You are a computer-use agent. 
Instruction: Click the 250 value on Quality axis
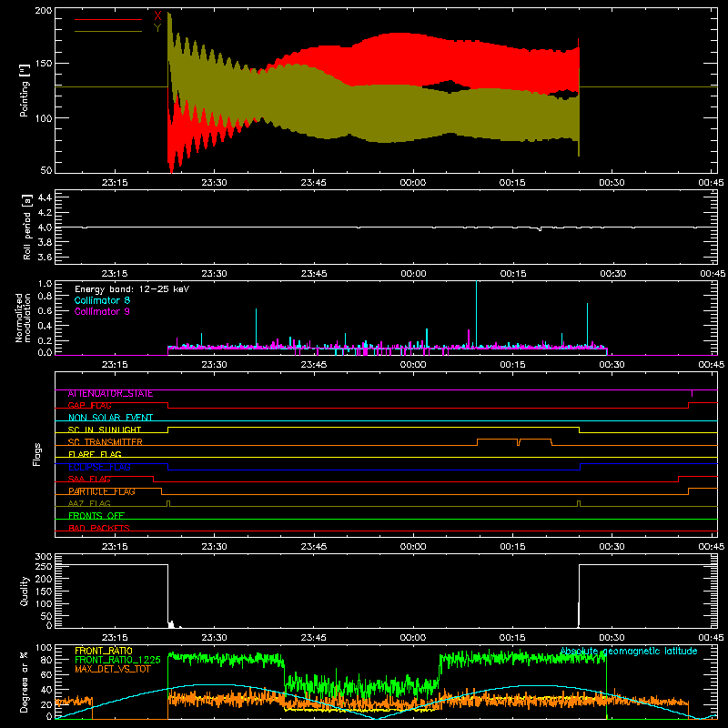[43, 566]
